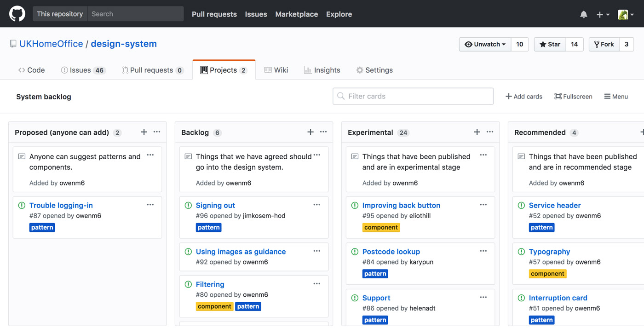The width and height of the screenshot is (644, 334).
Task: Add a card to the Experimental column
Action: tap(477, 132)
